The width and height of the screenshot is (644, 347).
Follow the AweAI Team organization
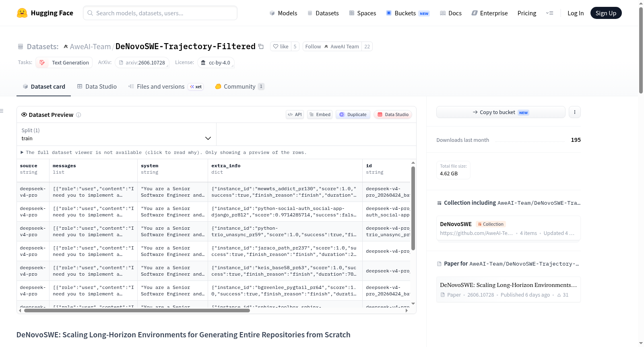(332, 46)
